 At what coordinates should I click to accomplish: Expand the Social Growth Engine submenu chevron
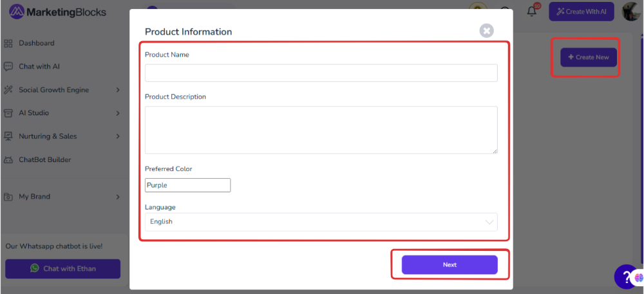[118, 90]
